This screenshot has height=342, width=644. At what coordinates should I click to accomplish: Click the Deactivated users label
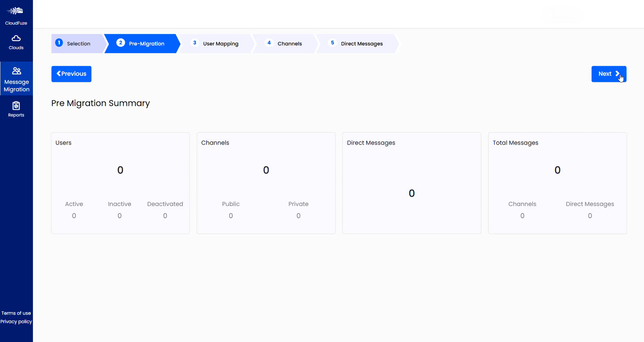tap(165, 204)
